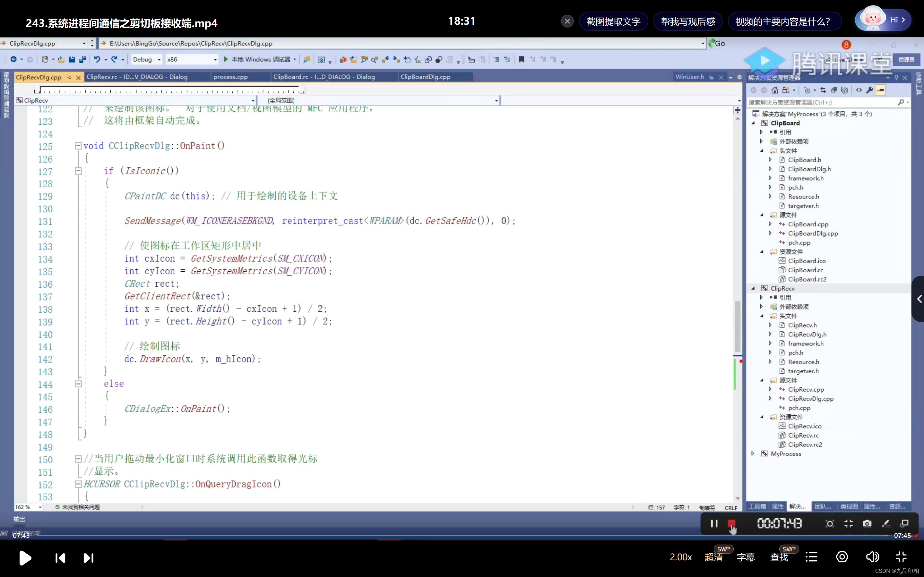Pause the screen recorder
Viewport: 924px width, 577px height.
click(x=713, y=523)
